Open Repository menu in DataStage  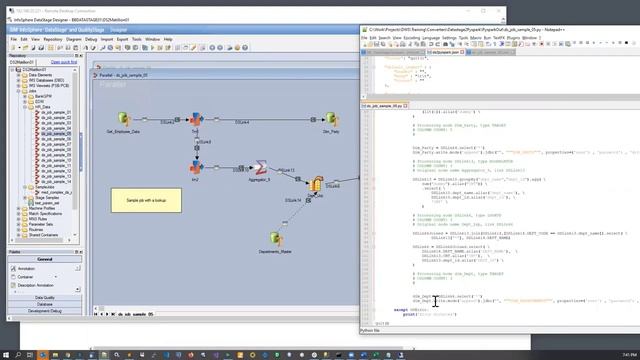(53, 39)
